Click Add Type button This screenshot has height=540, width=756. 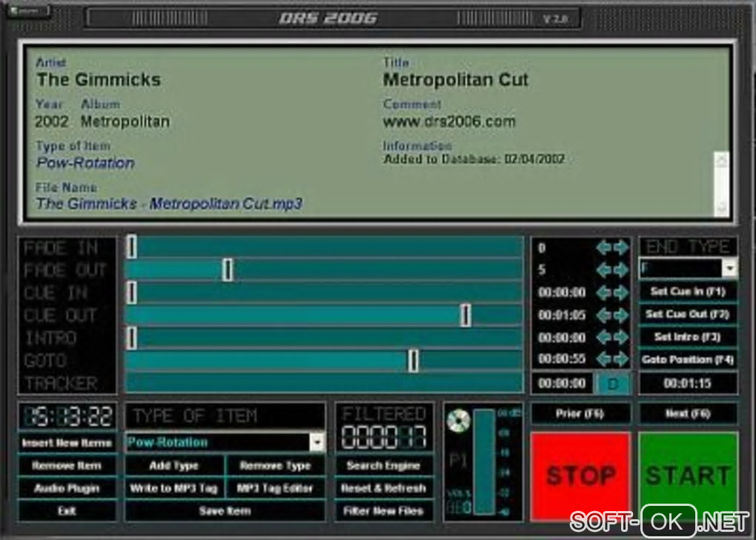point(174,466)
